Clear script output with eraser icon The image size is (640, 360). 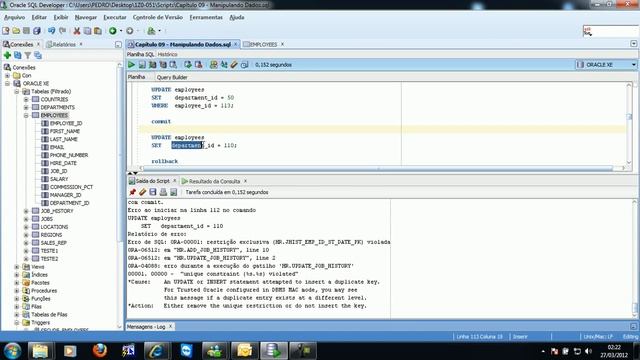pyautogui.click(x=142, y=192)
